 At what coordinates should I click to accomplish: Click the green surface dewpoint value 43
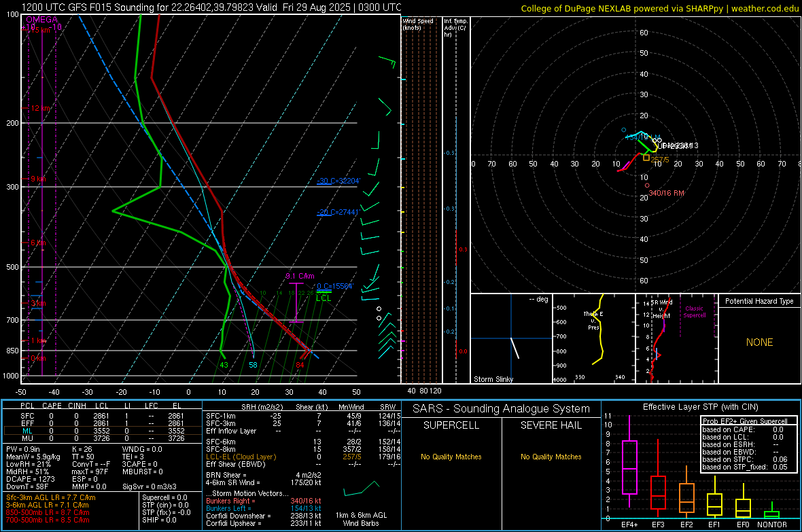pos(224,365)
